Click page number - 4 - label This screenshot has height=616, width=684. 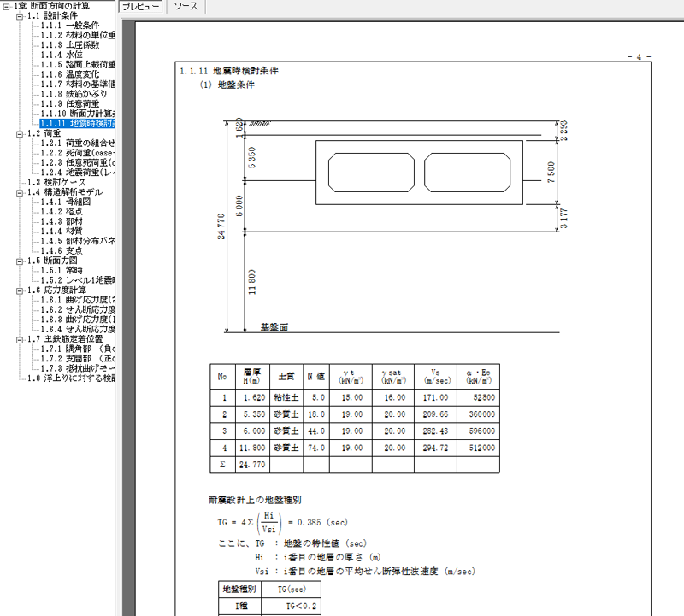coord(639,56)
